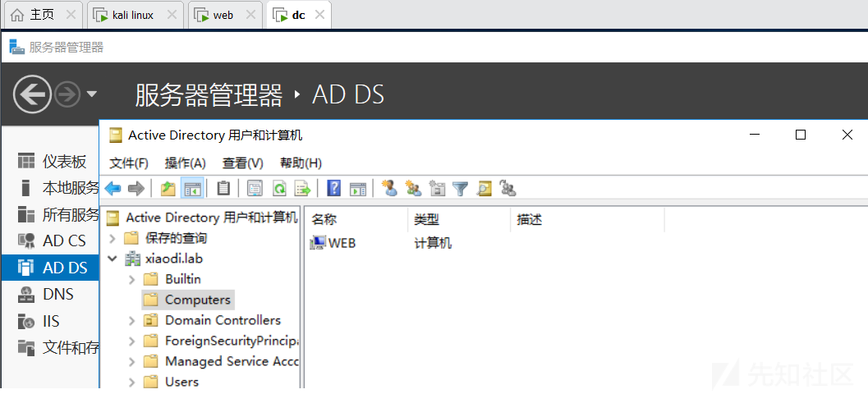
Task: Open the 查看(V) menu
Action: 243,163
